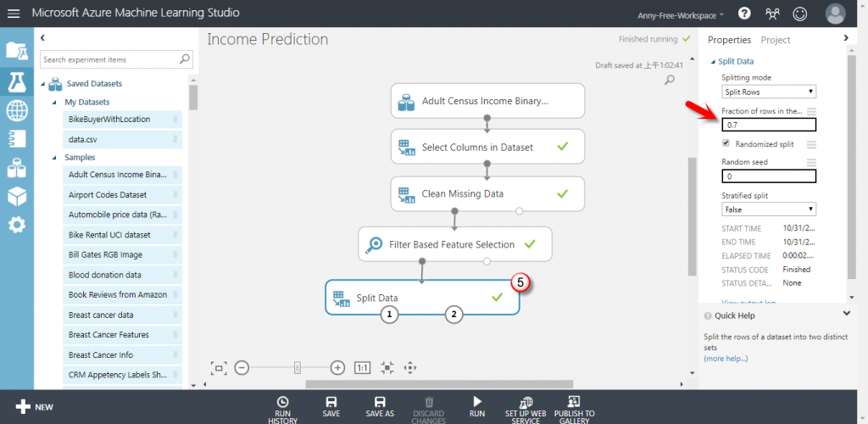Select Airport Codes Dataset item
The width and height of the screenshot is (868, 424).
pos(122,195)
